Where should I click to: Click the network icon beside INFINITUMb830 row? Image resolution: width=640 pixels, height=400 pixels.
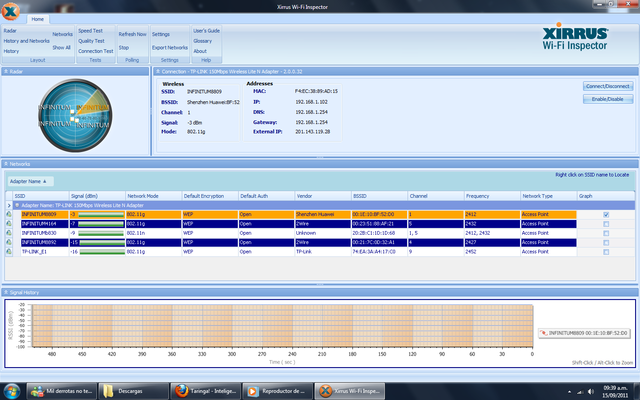point(9,233)
